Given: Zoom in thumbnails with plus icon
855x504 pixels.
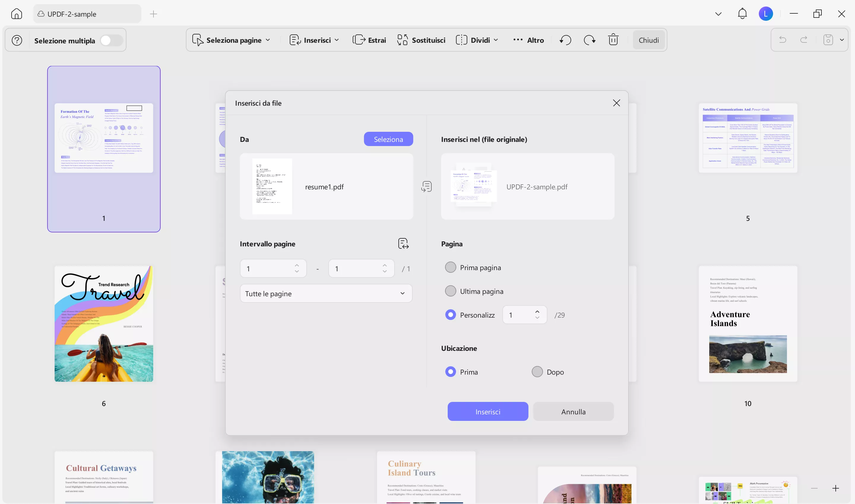Looking at the screenshot, I should (x=836, y=488).
